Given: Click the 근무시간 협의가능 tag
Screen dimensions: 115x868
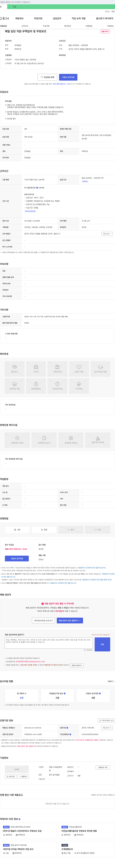Looking at the screenshot, I should pos(30,211).
